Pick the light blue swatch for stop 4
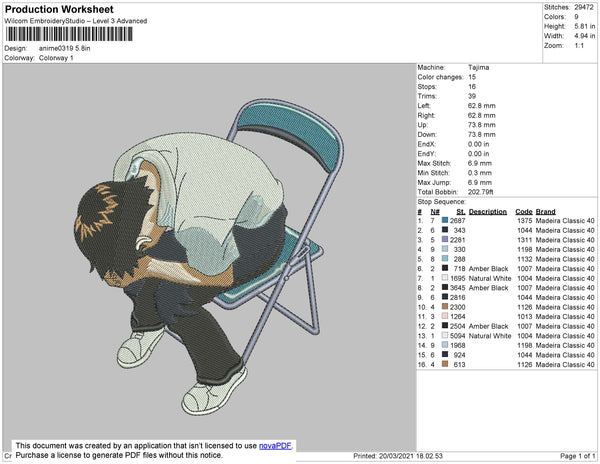Image resolution: width=600 pixels, height=464 pixels. coord(445,250)
